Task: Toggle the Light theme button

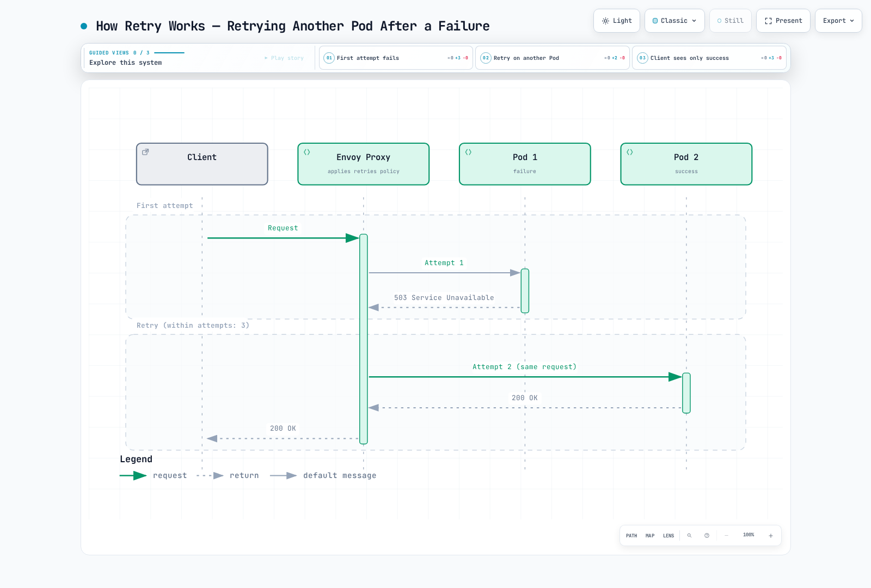Action: 617,21
